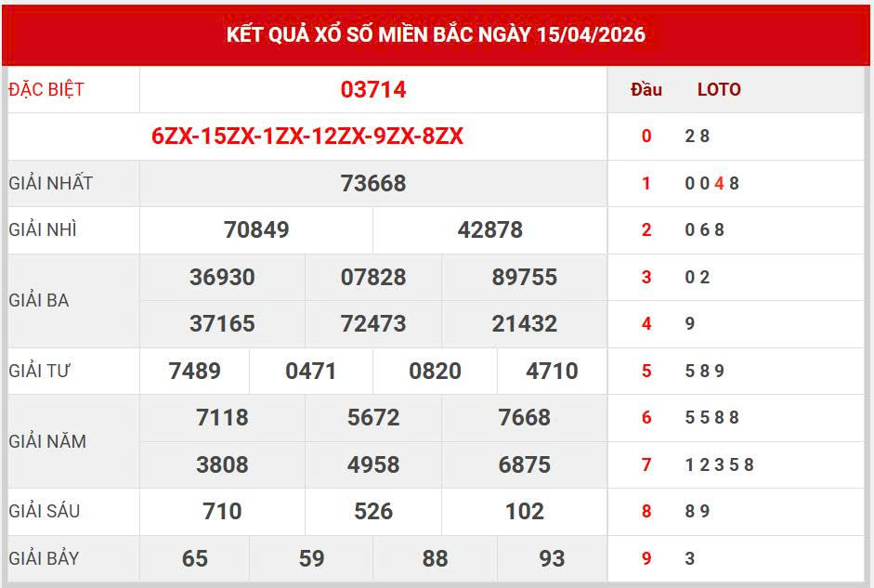This screenshot has height=588, width=874.
Task: Select second prize number 70849
Action: tap(256, 230)
